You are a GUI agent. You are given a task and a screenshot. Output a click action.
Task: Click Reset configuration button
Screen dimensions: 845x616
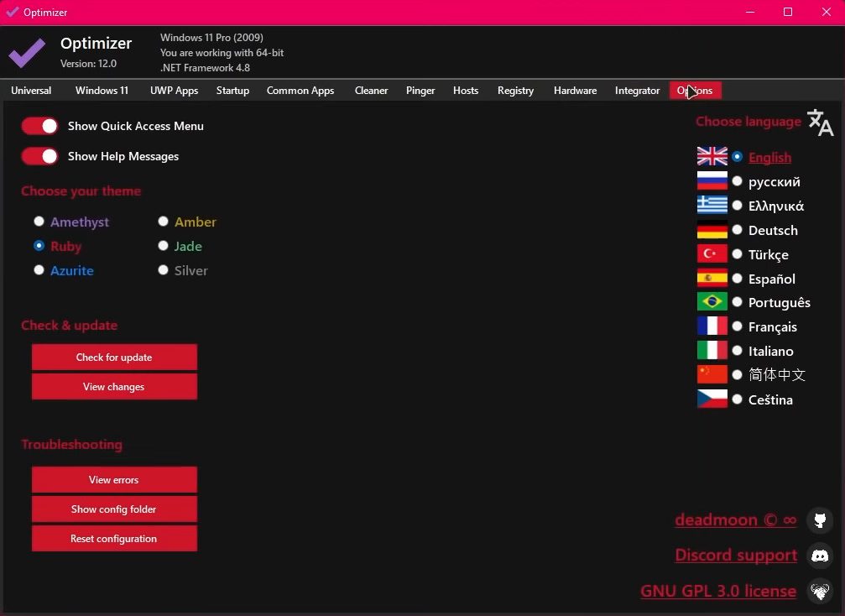point(114,539)
